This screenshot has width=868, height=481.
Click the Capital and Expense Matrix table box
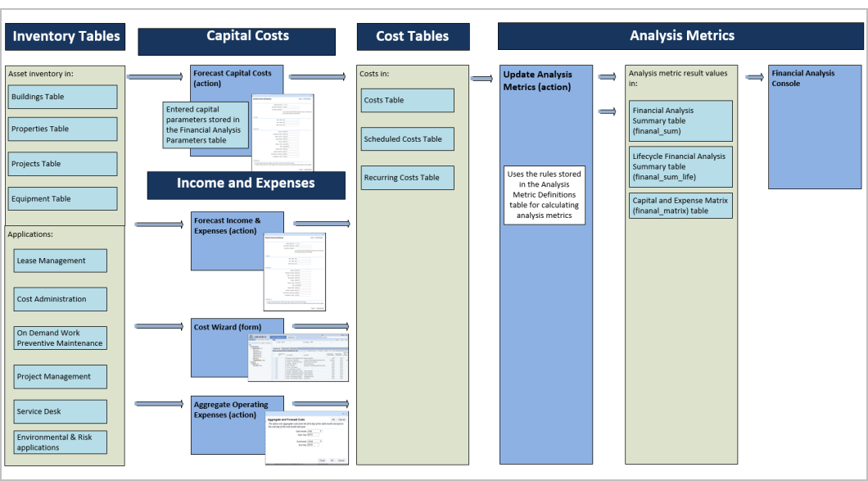[x=680, y=206]
